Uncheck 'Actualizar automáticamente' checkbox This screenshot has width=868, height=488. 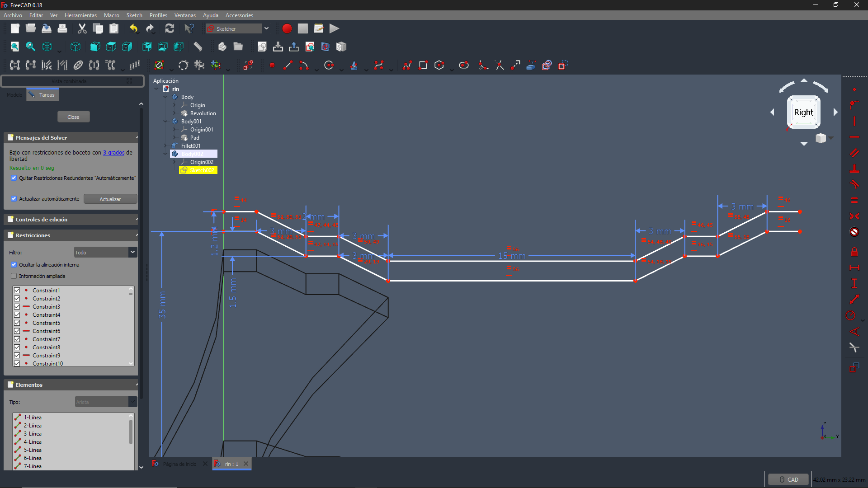coord(14,199)
